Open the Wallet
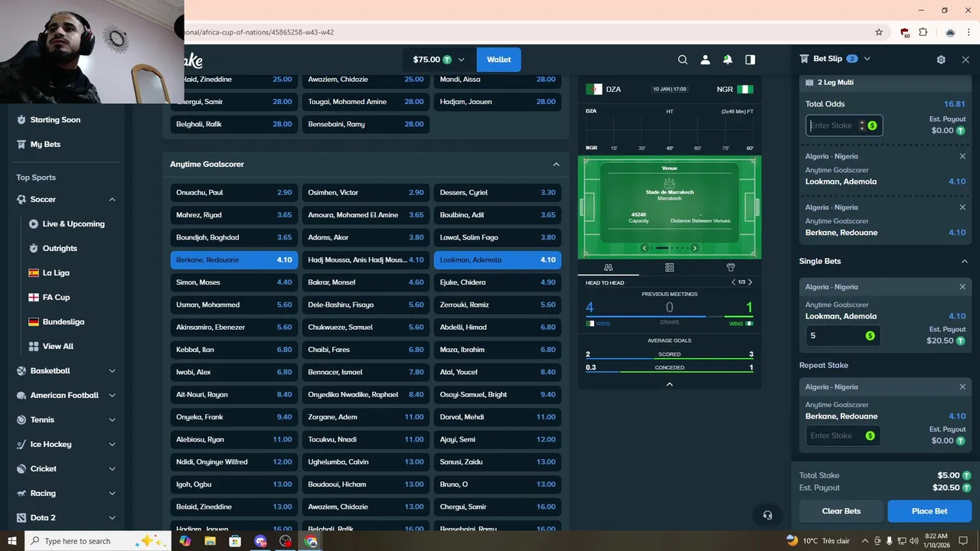Screen dimensions: 980x551 [498, 60]
